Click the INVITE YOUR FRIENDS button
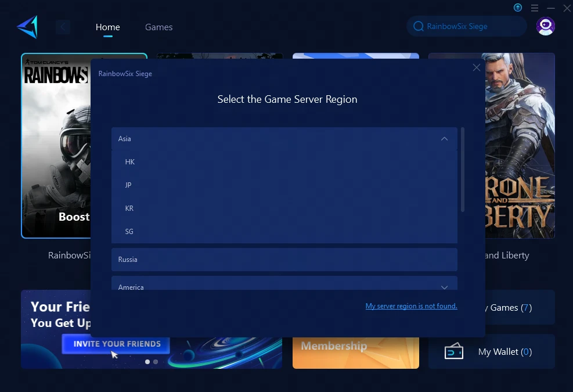This screenshot has height=392, width=573. pyautogui.click(x=114, y=344)
